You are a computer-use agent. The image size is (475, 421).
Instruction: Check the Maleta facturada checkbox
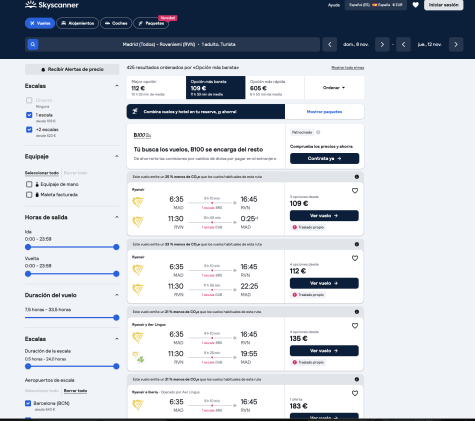coord(29,195)
